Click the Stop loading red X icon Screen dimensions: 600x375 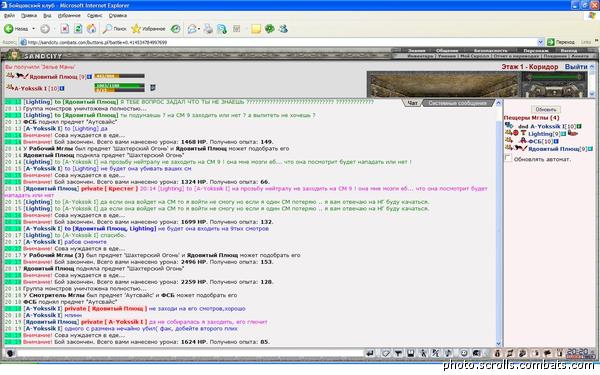65,29
